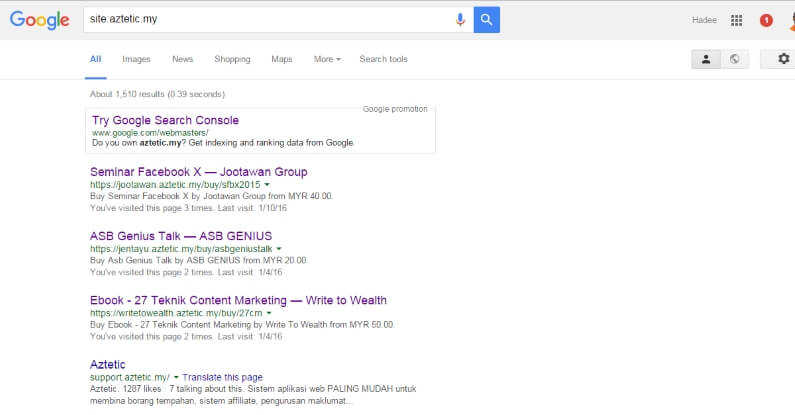
Task: Show private results with the person icon
Action: pyautogui.click(x=706, y=59)
